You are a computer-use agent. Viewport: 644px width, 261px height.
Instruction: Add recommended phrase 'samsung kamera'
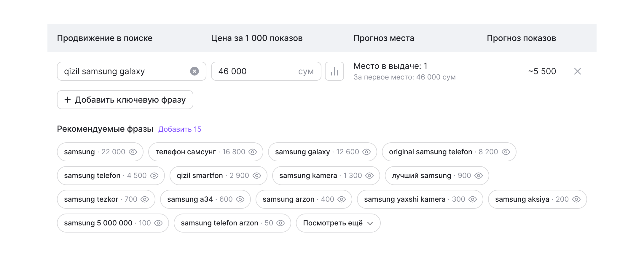(x=326, y=176)
